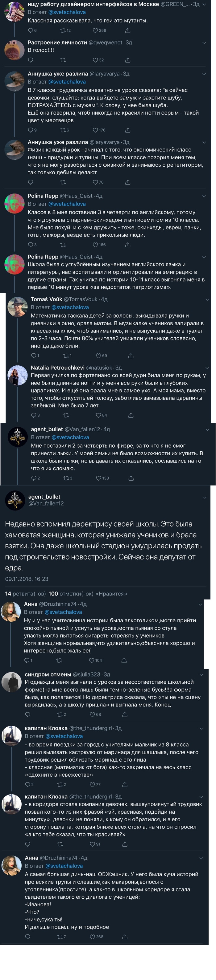Expand options chevron on Tomaš Voŭk's tweet

click(207, 299)
